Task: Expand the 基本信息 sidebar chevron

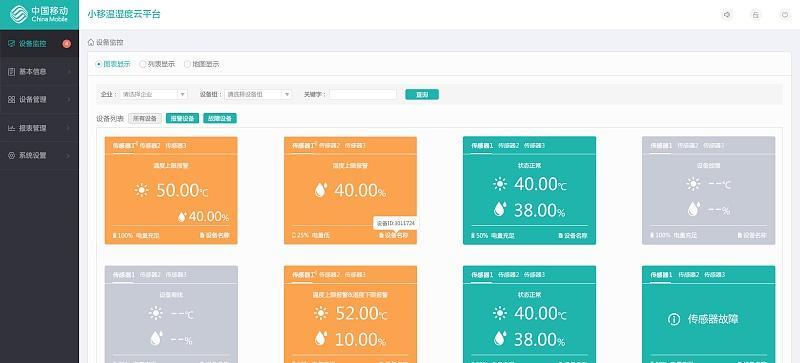Action: pyautogui.click(x=69, y=72)
